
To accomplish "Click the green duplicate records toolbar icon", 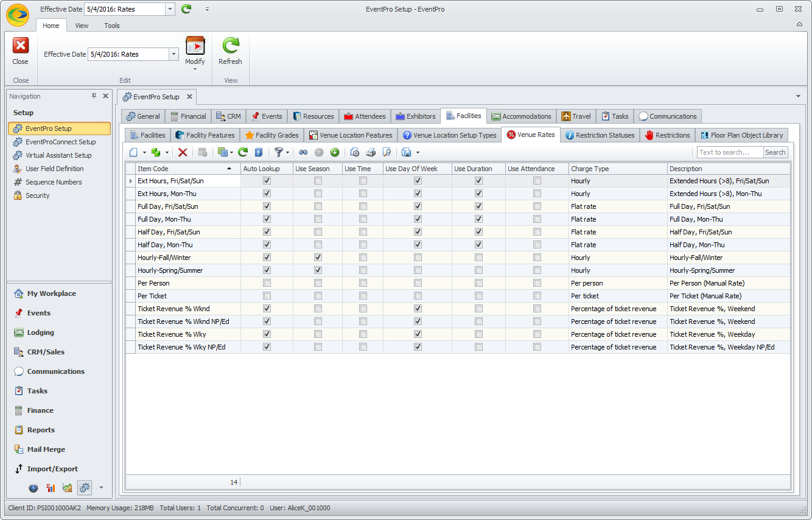I will pos(156,152).
